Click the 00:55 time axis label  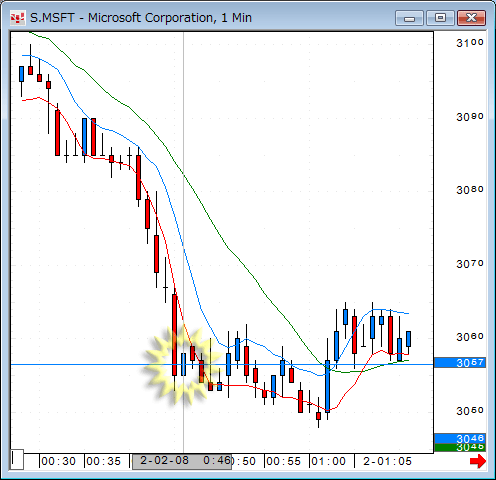pyautogui.click(x=283, y=461)
